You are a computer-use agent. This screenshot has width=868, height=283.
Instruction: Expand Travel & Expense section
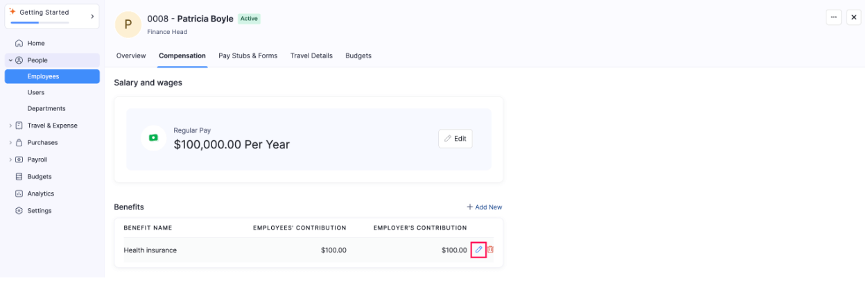click(10, 126)
